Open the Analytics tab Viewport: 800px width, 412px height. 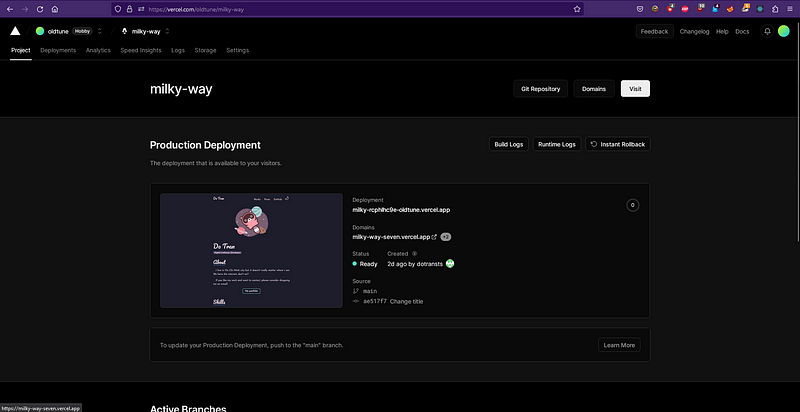coord(98,50)
